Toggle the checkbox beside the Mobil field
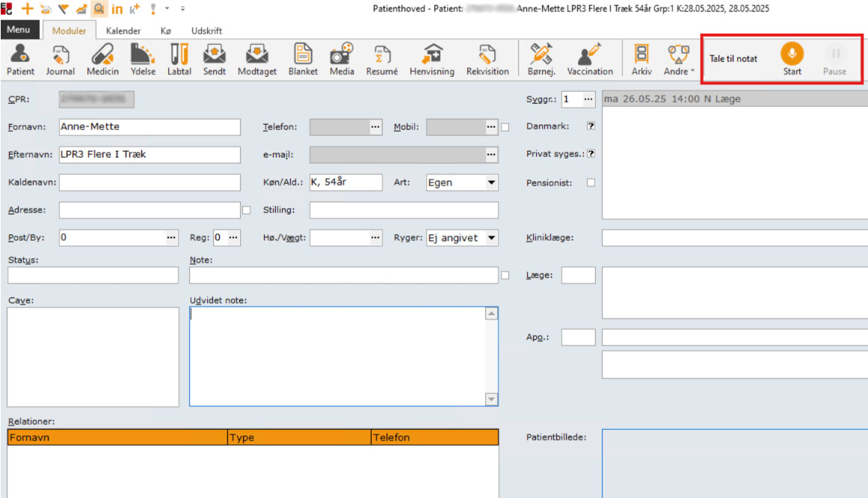 [x=505, y=127]
